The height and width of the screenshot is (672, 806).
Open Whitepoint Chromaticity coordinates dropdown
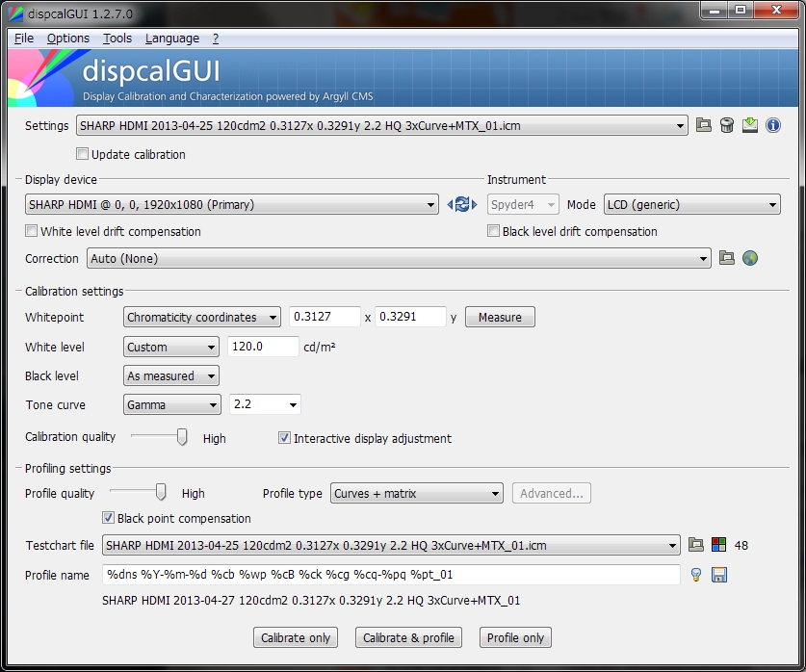pos(202,317)
